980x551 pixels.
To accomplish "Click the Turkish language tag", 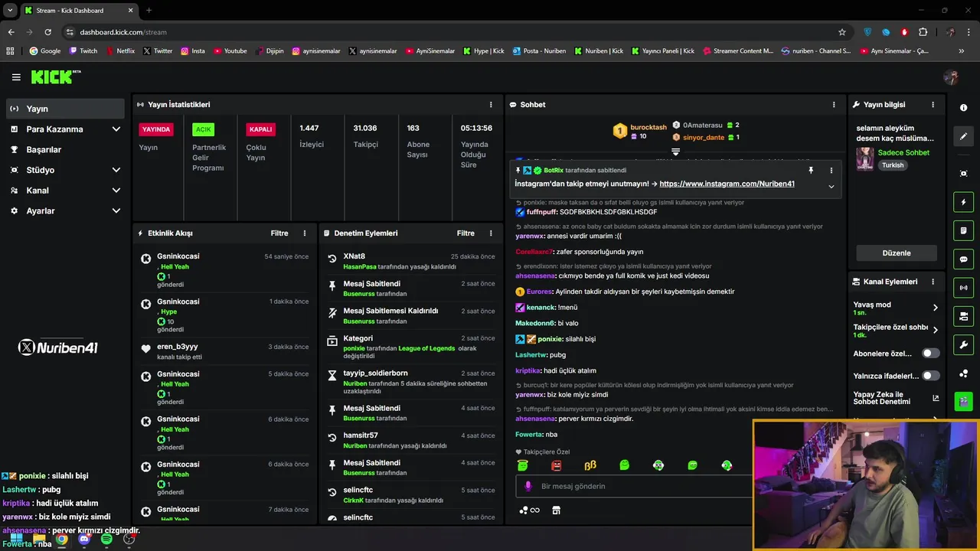I will click(893, 165).
